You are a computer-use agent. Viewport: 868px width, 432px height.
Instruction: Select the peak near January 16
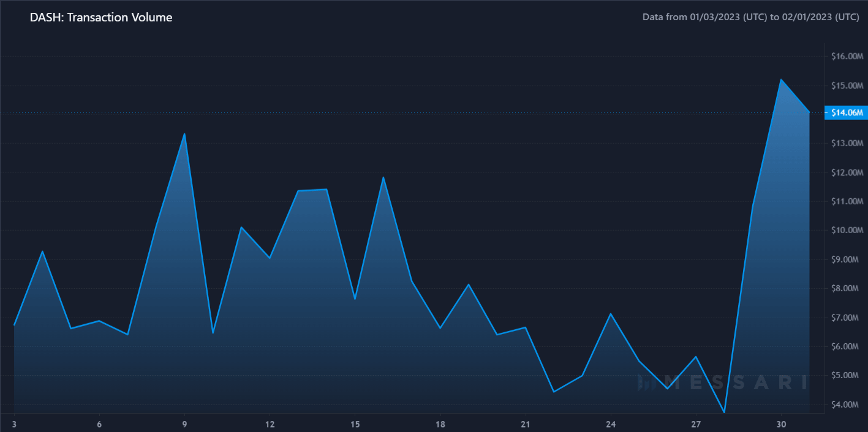point(383,177)
